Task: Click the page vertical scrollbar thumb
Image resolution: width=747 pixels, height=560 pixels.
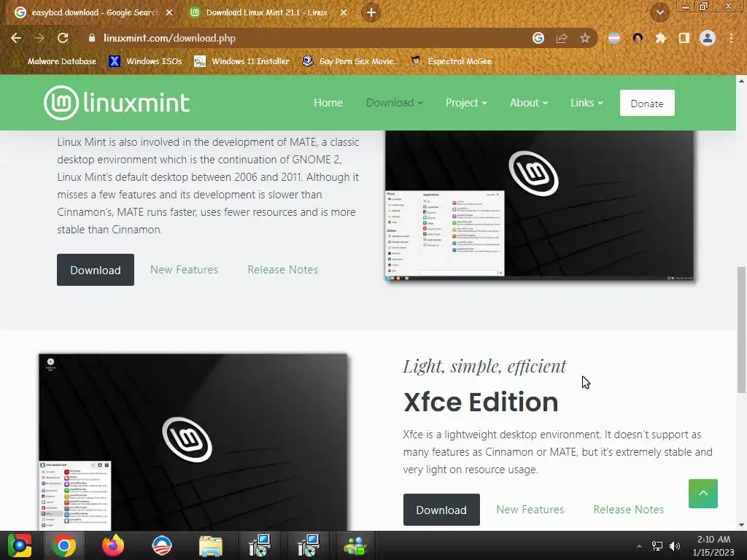Action: click(741, 330)
